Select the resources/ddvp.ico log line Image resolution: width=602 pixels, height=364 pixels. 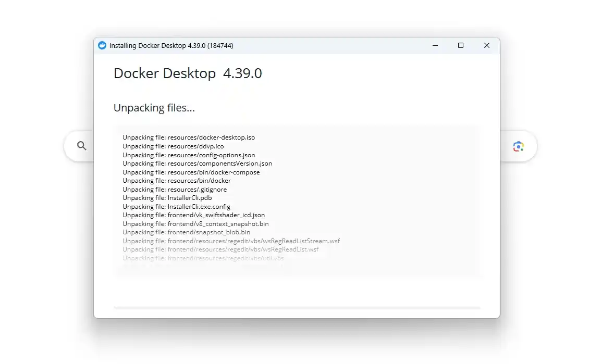pos(173,146)
